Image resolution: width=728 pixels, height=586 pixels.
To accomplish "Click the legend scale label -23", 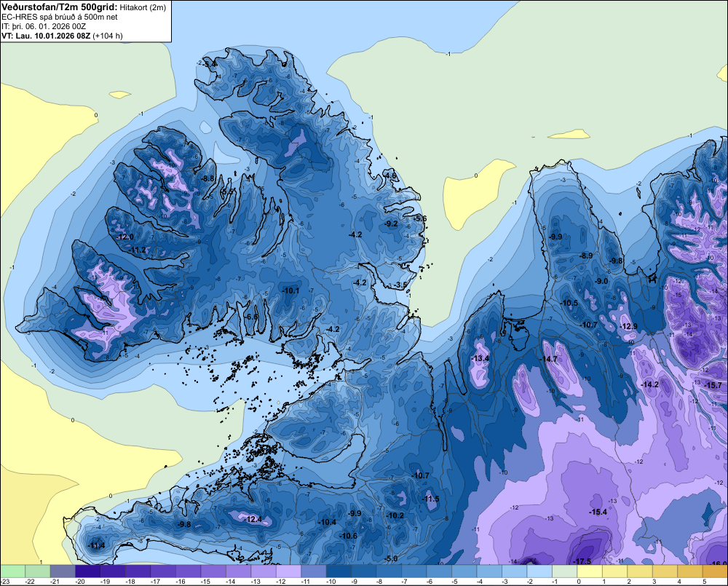I will pyautogui.click(x=5, y=582).
